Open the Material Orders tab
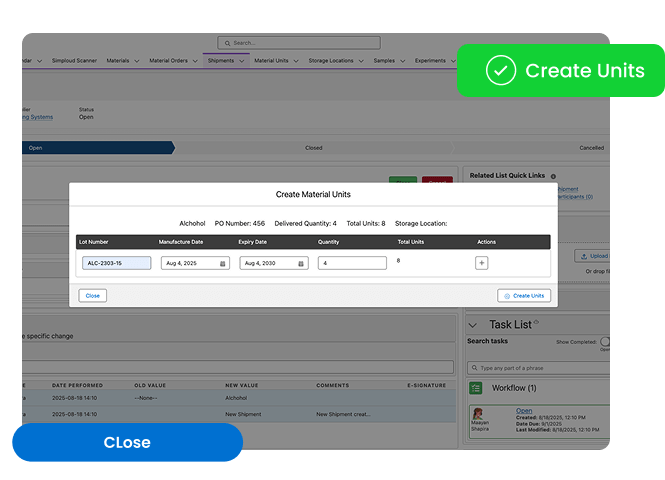Screen dimensions: 665x480 click(x=168, y=61)
